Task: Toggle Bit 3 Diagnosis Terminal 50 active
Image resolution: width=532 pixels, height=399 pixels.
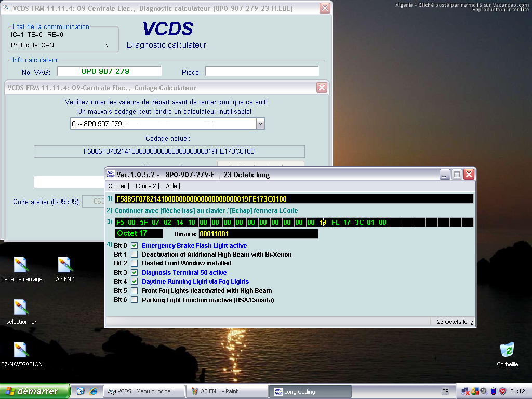Action: 135,272
